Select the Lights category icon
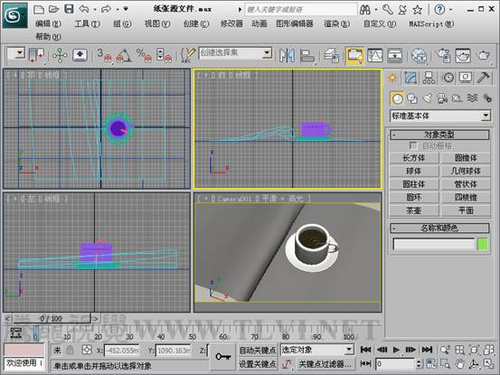This screenshot has width=500, height=375. click(x=427, y=98)
